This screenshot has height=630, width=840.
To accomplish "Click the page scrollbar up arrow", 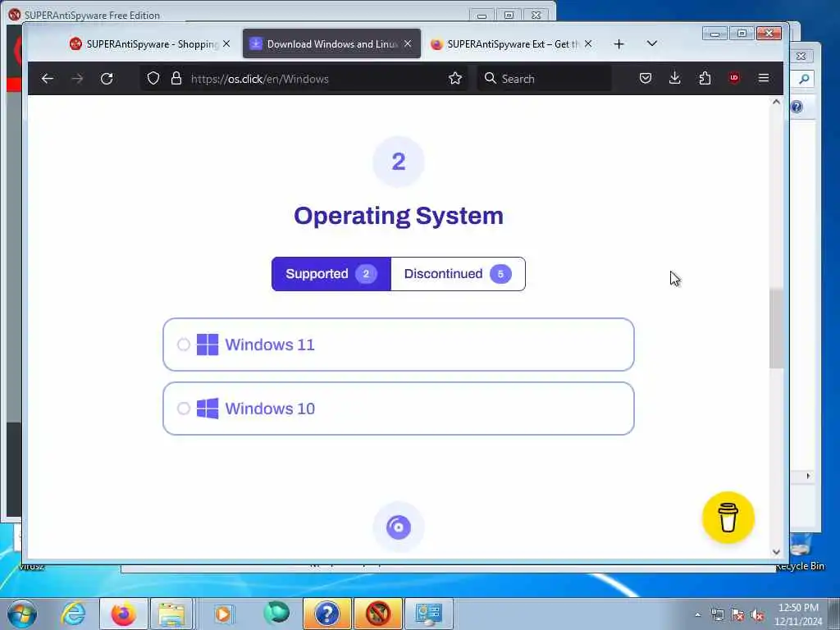I will (x=776, y=102).
